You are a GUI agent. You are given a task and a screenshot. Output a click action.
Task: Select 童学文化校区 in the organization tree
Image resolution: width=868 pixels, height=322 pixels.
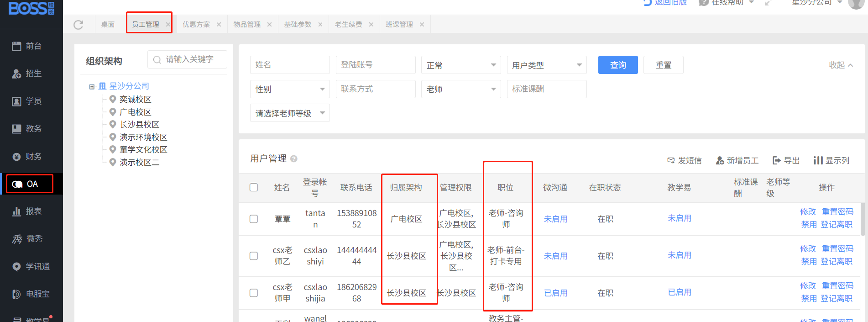(143, 149)
